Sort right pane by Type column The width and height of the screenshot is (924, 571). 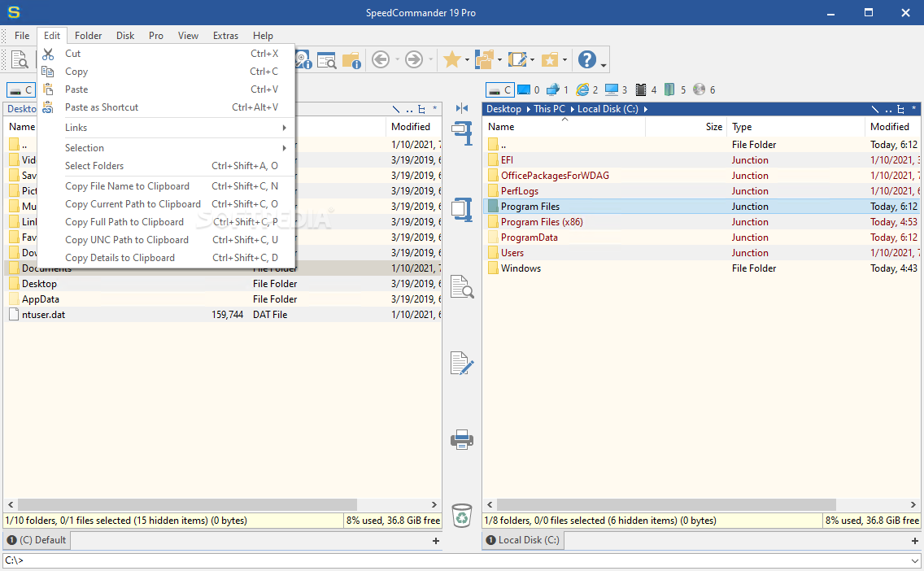[795, 127]
